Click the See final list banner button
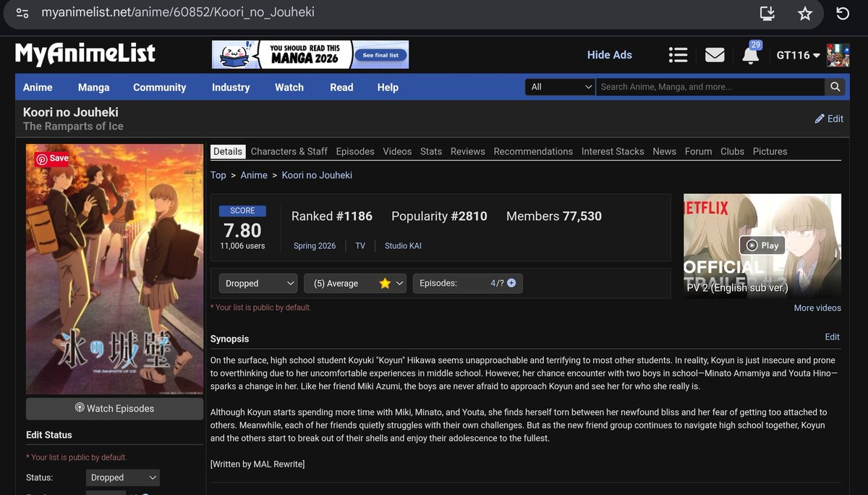868x495 pixels. click(380, 55)
